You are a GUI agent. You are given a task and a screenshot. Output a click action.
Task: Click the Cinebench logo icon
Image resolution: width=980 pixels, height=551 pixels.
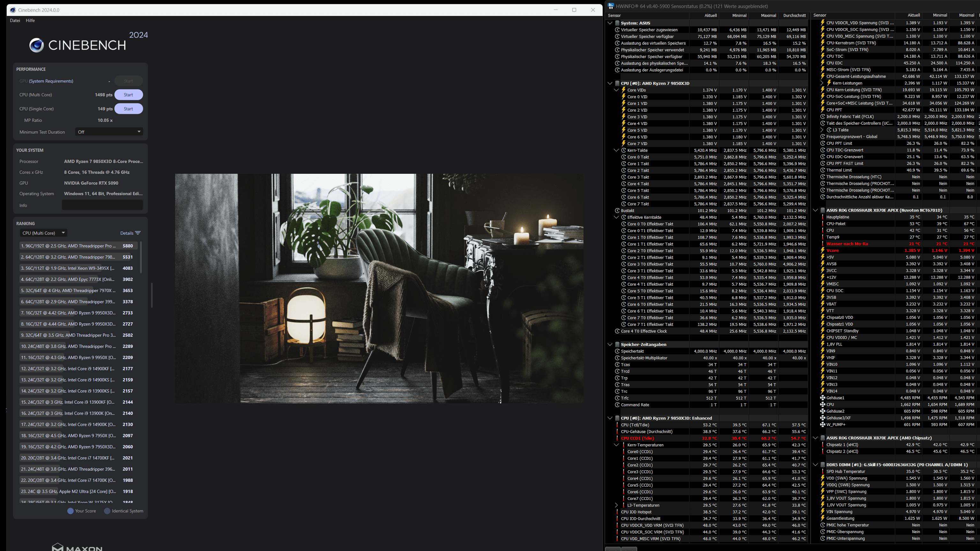(36, 45)
